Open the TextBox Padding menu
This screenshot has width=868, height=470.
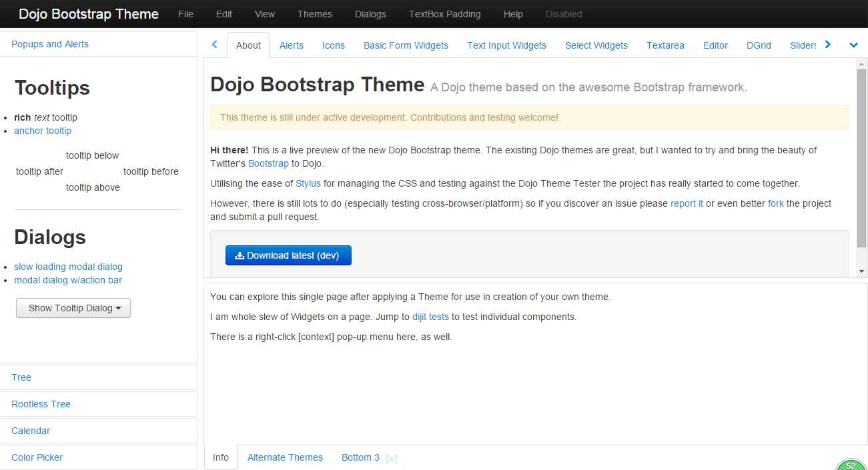click(x=445, y=14)
